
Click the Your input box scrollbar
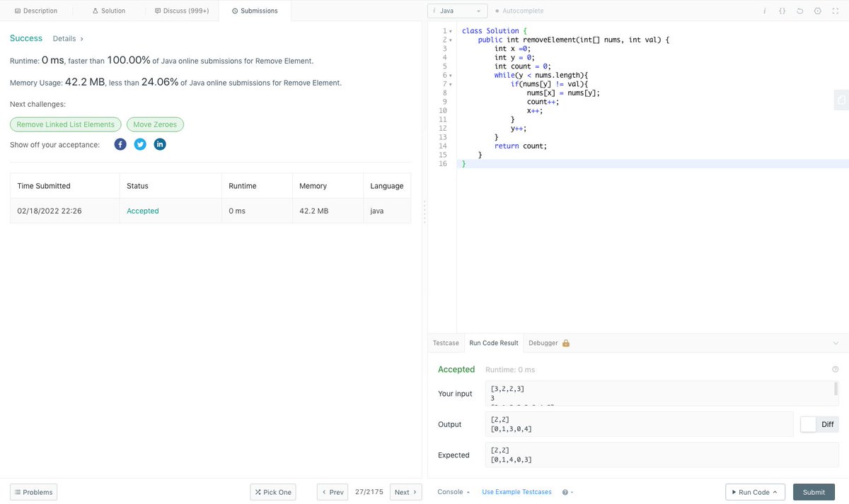point(836,389)
